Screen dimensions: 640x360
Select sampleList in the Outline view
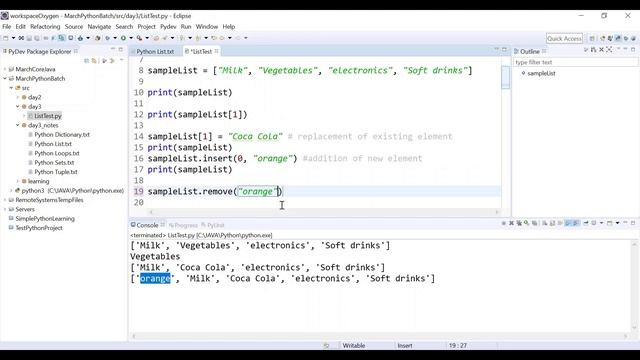pyautogui.click(x=541, y=73)
